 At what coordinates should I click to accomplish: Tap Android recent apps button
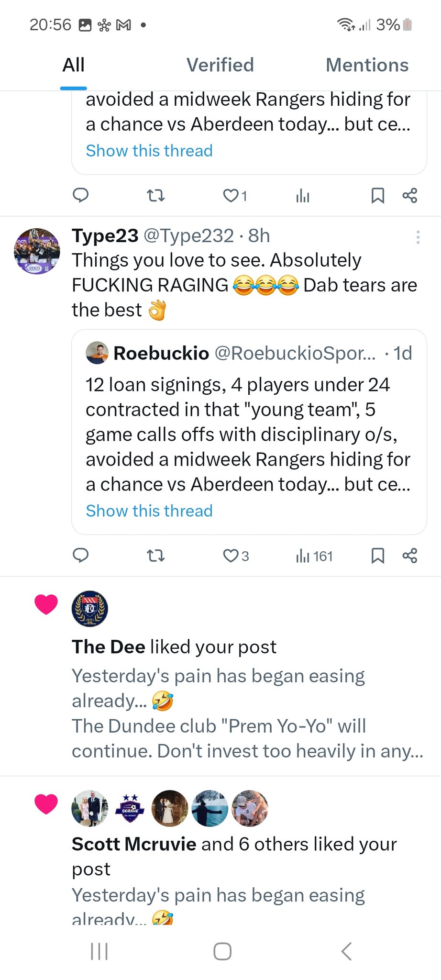click(99, 951)
